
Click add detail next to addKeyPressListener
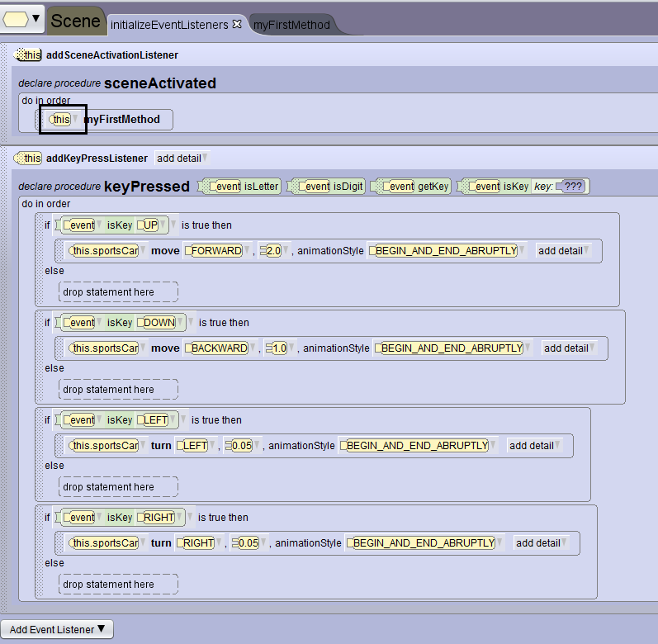[x=182, y=159]
